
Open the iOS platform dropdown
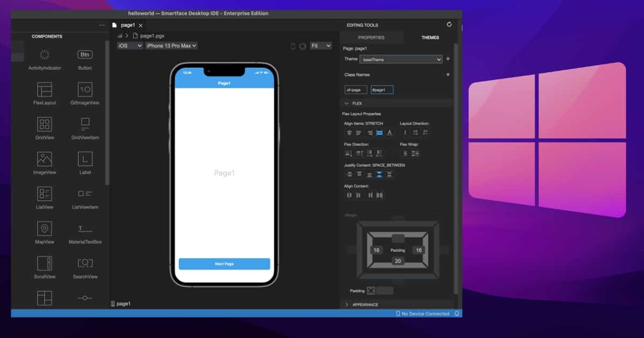130,46
